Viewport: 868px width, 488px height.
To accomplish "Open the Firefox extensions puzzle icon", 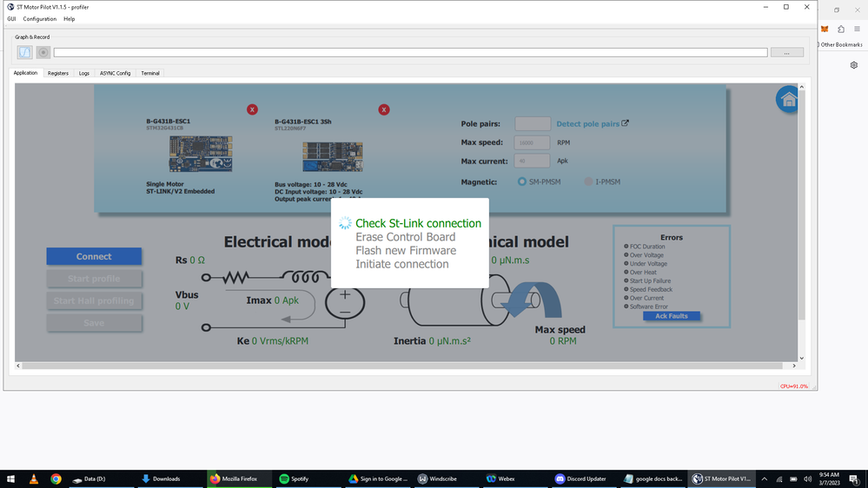I will point(841,30).
